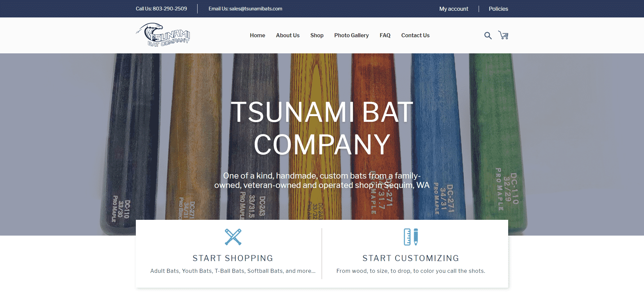This screenshot has width=644, height=298.
Task: Click the START CUSTOMIZING heading
Action: coord(411,258)
